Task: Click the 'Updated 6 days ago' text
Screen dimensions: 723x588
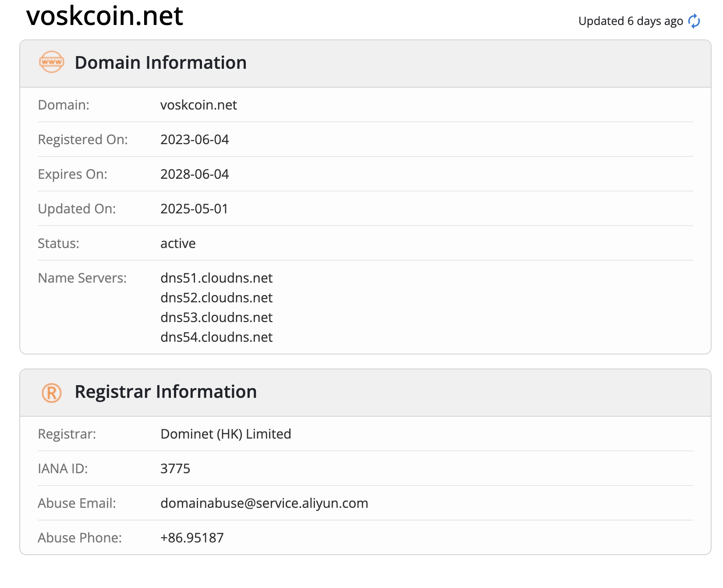Action: click(631, 21)
